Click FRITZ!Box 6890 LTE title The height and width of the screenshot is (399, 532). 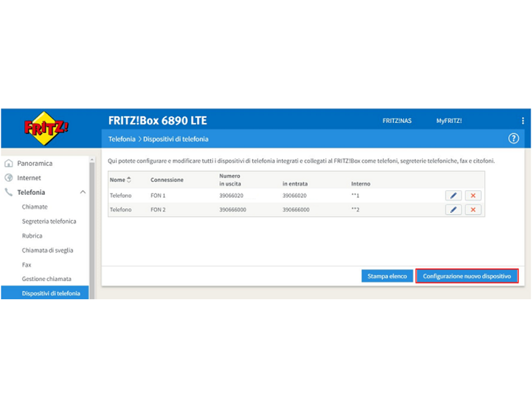click(158, 120)
